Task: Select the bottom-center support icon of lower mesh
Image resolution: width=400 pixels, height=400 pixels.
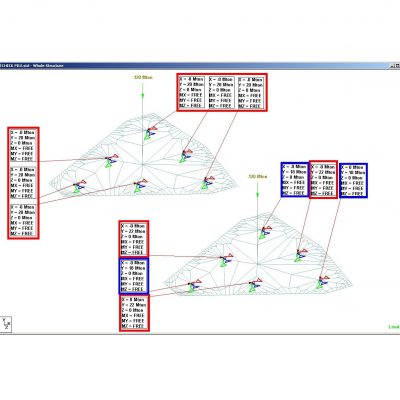Action: coord(254,286)
